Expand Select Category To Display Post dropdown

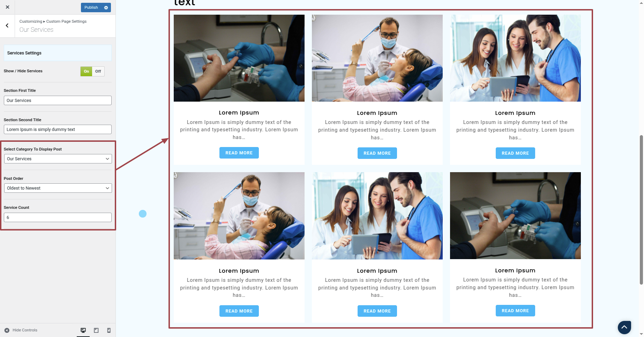(x=58, y=159)
